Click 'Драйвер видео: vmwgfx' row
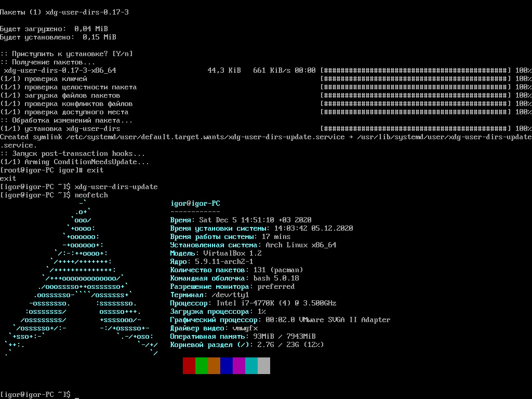Viewport: 532px width, 399px height. tap(214, 328)
